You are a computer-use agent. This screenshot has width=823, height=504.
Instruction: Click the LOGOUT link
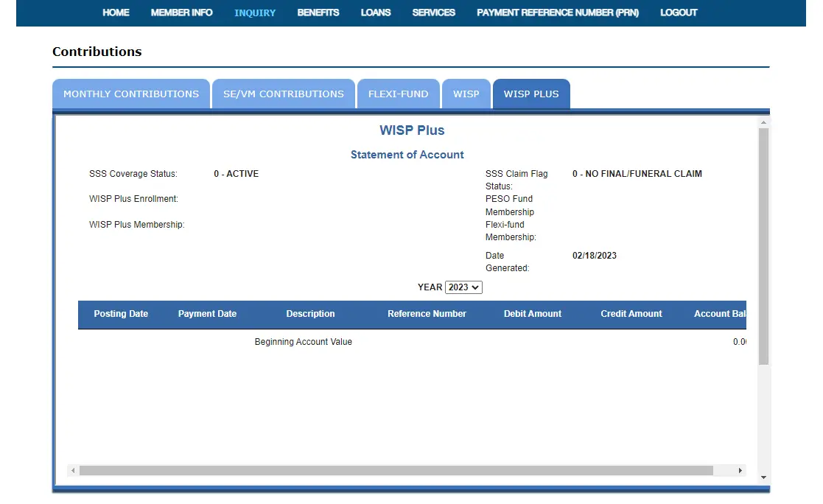pos(679,13)
